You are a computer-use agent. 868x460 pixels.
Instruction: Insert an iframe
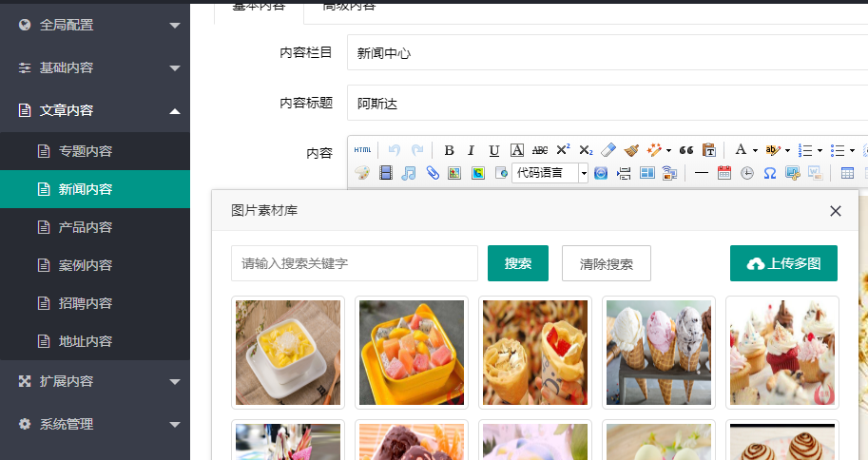(x=501, y=173)
